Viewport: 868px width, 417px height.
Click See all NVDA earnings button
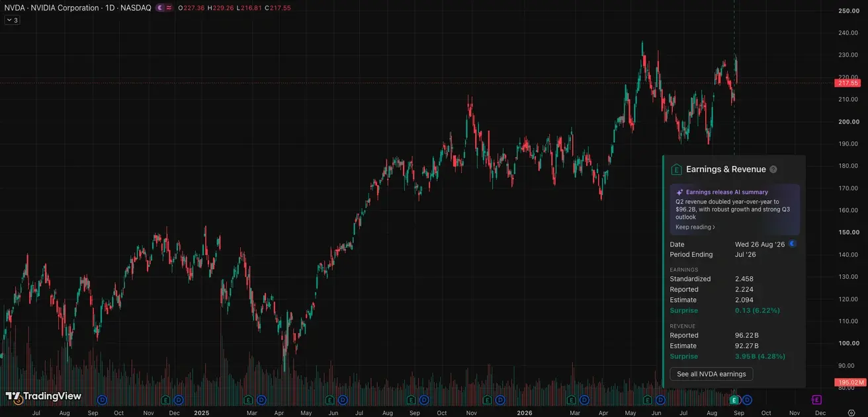point(711,374)
